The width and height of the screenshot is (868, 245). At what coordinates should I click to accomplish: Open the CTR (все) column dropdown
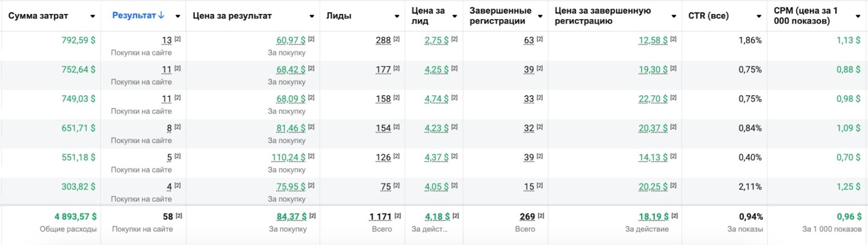pyautogui.click(x=759, y=16)
